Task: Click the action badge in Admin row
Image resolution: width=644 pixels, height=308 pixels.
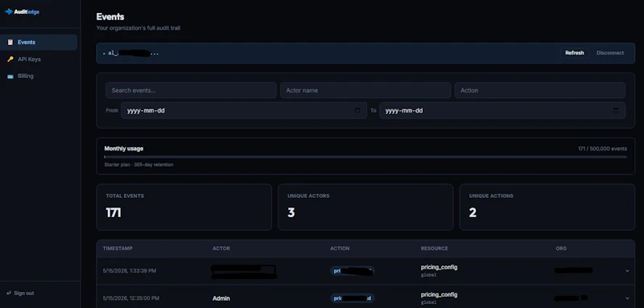Action: click(x=352, y=298)
